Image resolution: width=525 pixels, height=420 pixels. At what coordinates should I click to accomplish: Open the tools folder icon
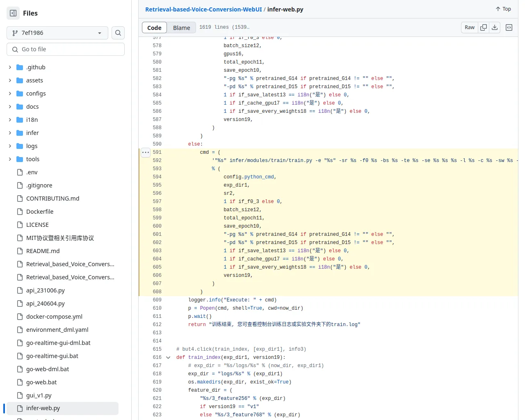20,159
